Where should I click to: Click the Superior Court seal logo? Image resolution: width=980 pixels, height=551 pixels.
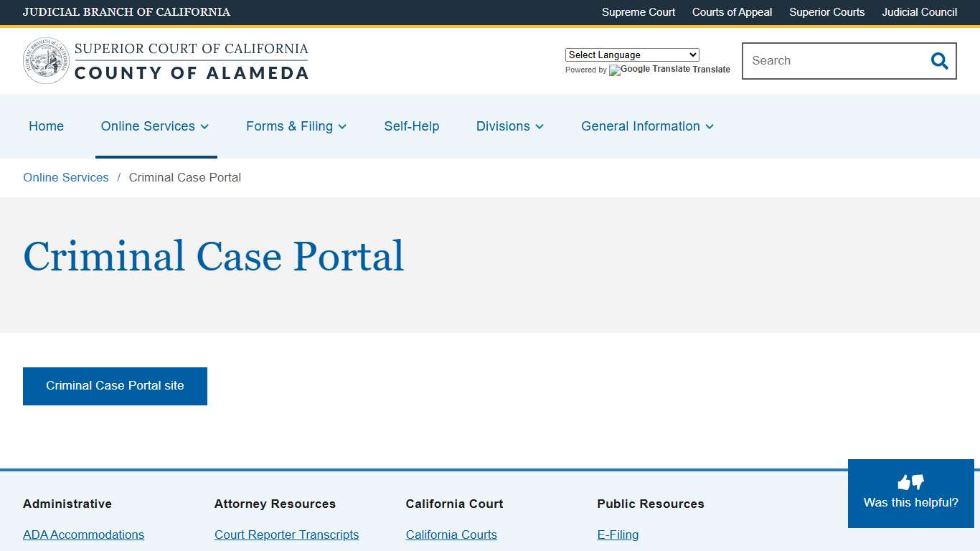(x=46, y=60)
